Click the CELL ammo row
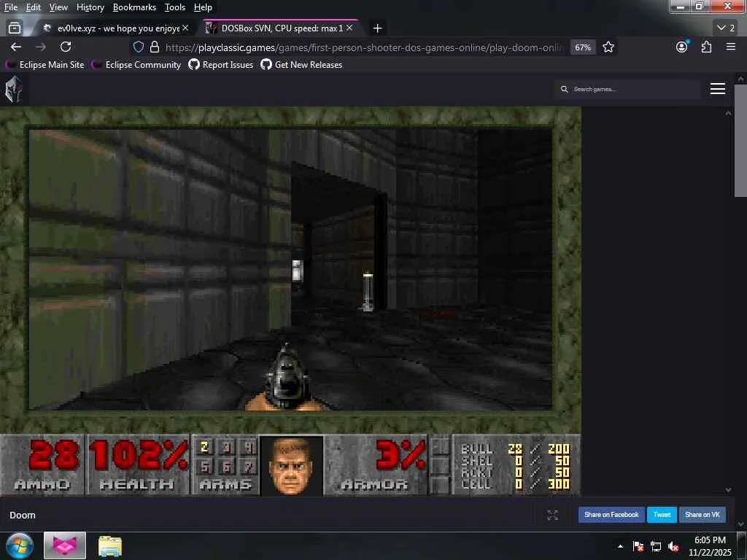 coord(516,484)
